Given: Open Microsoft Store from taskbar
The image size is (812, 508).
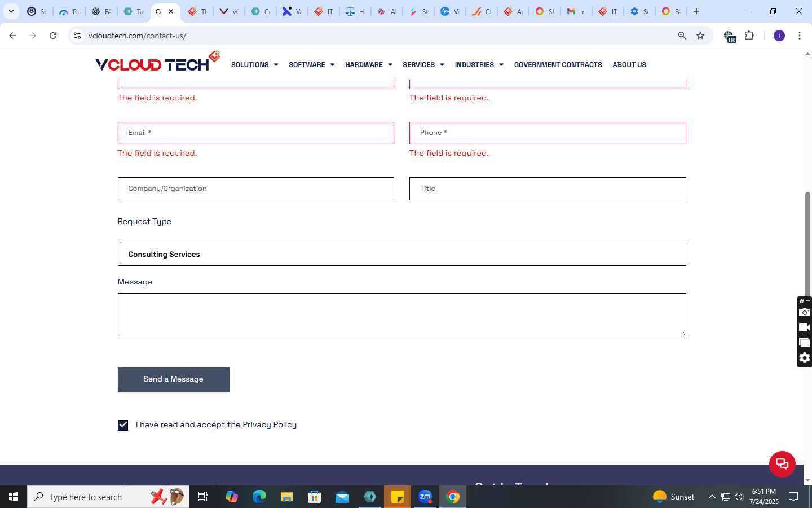Looking at the screenshot, I should pos(315,497).
